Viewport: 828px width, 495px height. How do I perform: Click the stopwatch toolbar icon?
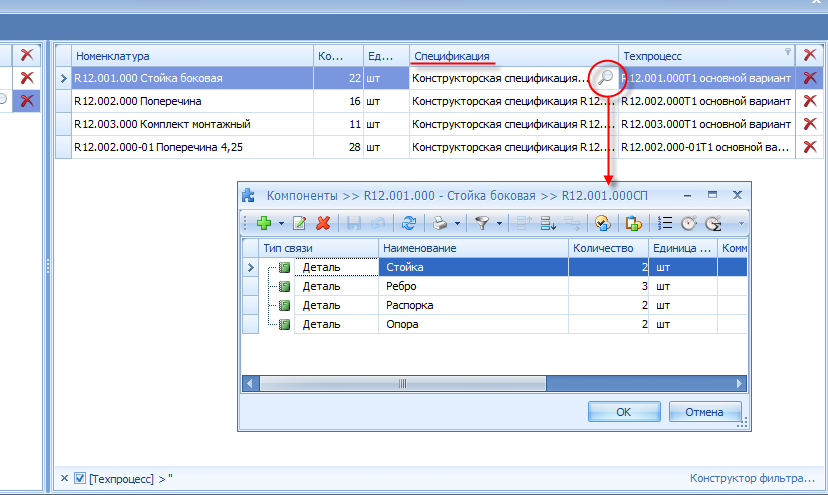click(689, 223)
